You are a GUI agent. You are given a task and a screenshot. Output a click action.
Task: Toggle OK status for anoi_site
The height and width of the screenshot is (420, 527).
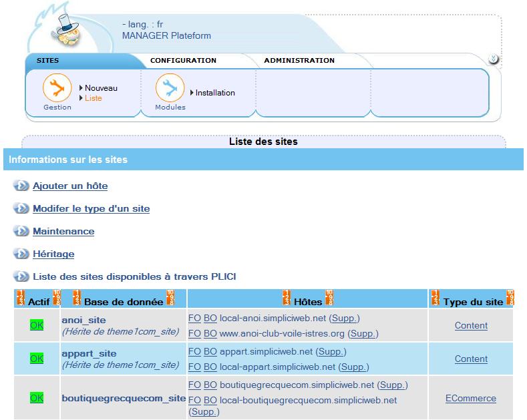(x=37, y=325)
